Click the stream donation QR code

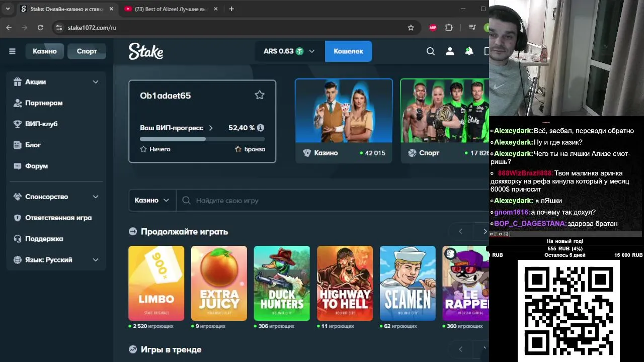point(569,311)
